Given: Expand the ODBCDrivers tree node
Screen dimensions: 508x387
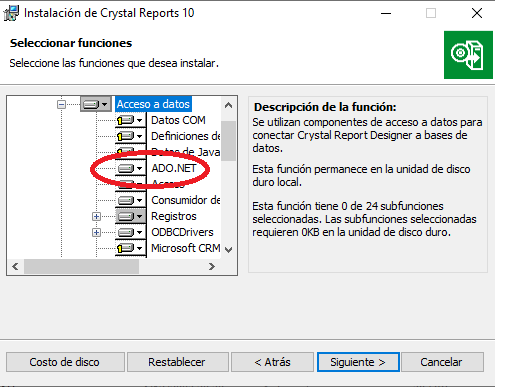Looking at the screenshot, I should 96,232.
